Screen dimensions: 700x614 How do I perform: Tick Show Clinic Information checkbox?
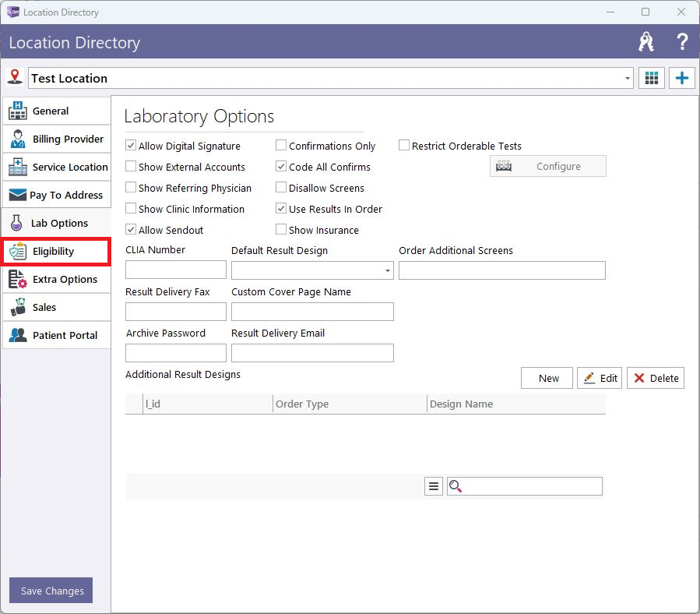[x=130, y=208]
